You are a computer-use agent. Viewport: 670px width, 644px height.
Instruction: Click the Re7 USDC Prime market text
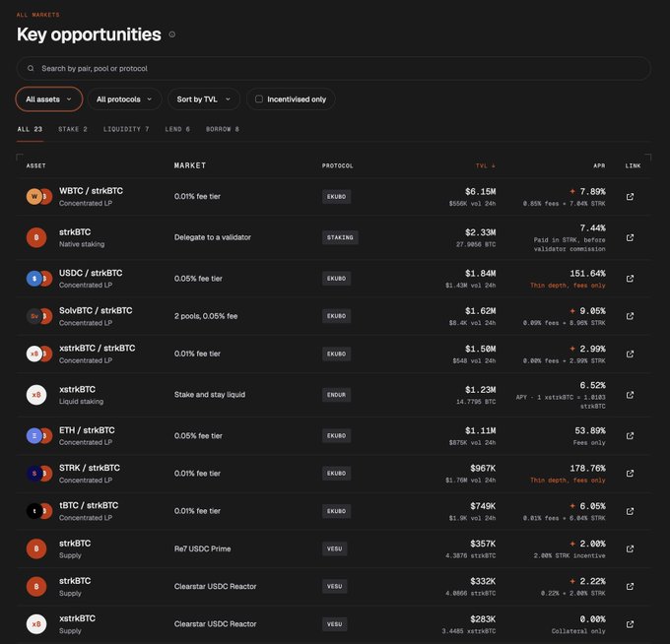click(x=203, y=548)
